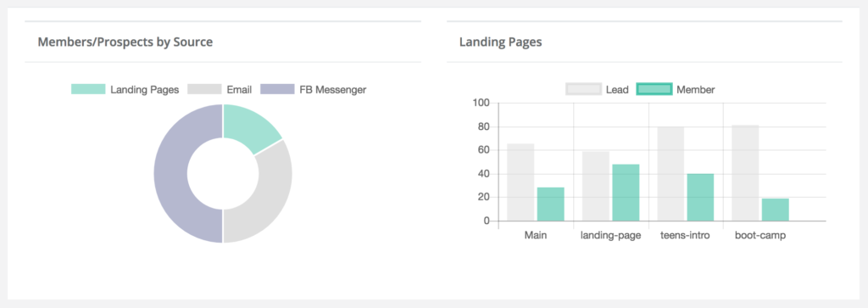Screen dimensions: 868x308
Task: Click the Members/Prospects by Source heading
Action: [125, 42]
